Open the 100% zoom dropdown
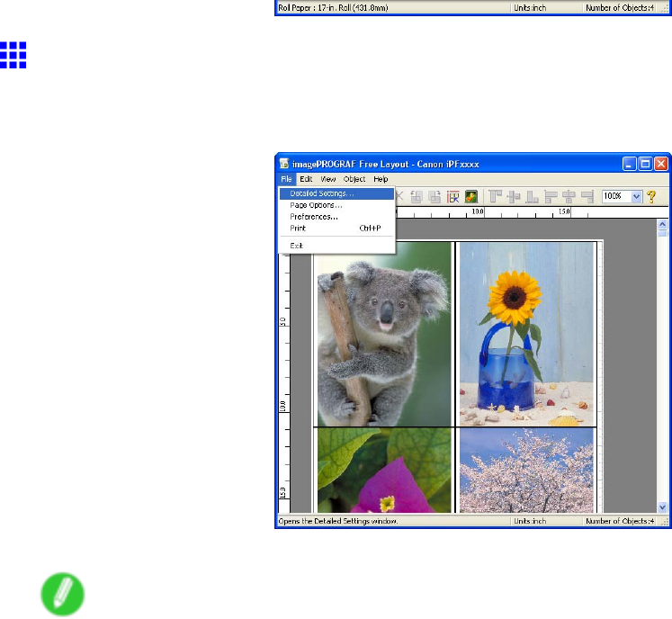The image size is (672, 619). coord(638,196)
